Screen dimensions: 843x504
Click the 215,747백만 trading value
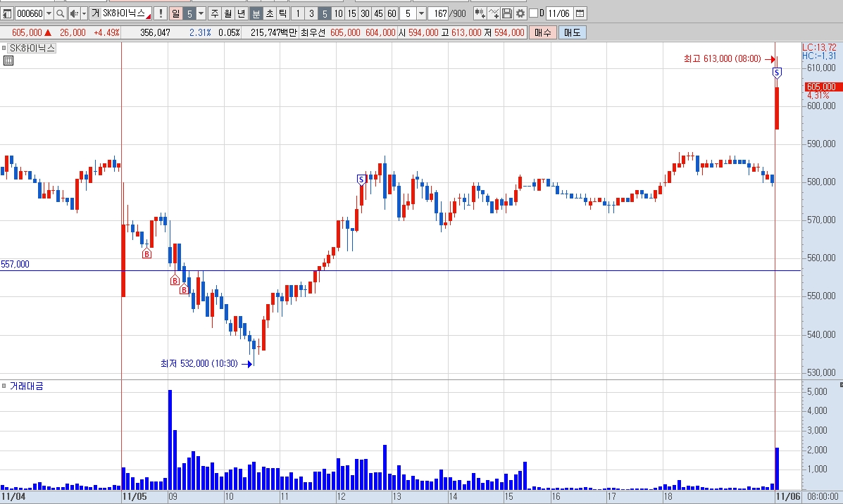[x=274, y=33]
